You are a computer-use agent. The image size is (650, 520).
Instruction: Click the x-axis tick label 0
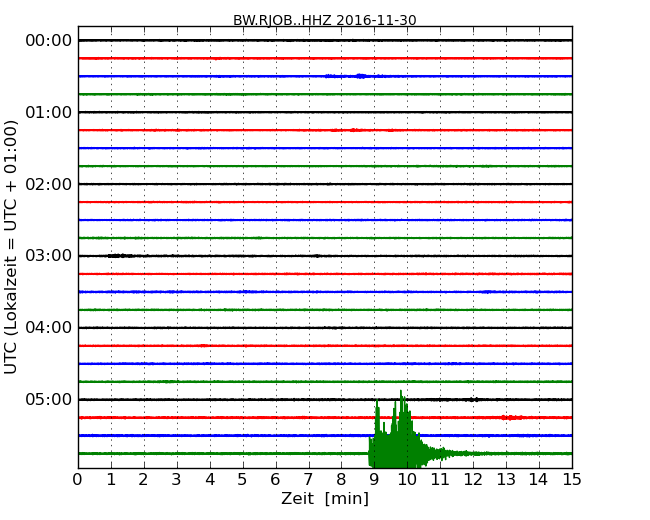[x=78, y=480]
